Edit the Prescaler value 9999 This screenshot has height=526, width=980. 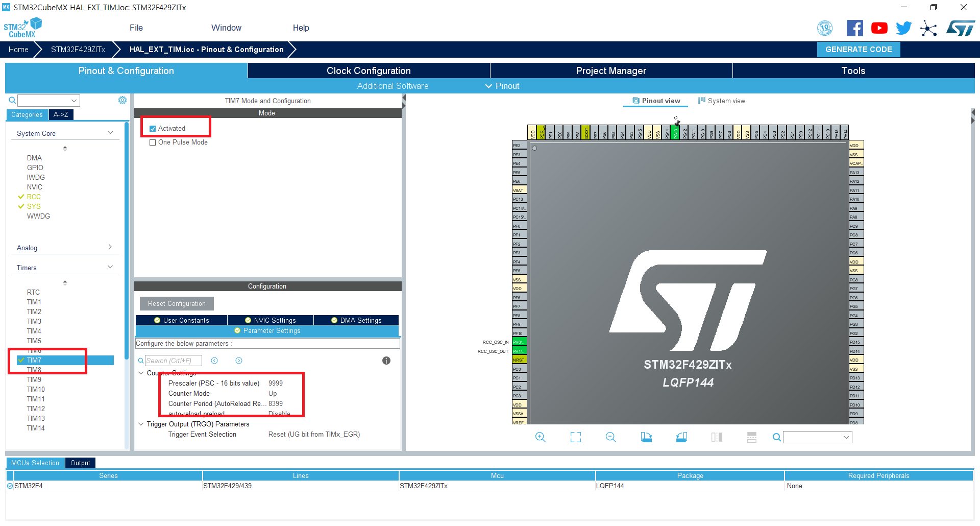(276, 383)
